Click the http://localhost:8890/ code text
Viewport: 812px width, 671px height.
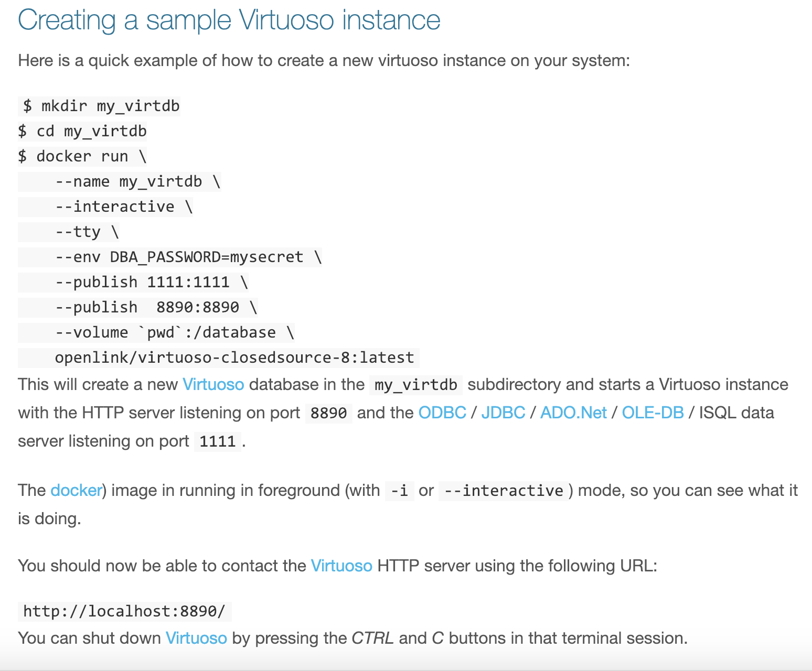point(124,611)
